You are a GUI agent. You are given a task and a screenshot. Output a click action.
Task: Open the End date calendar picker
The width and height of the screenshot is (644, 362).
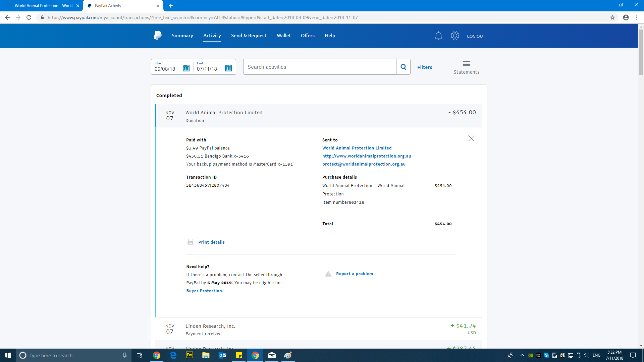pyautogui.click(x=228, y=68)
